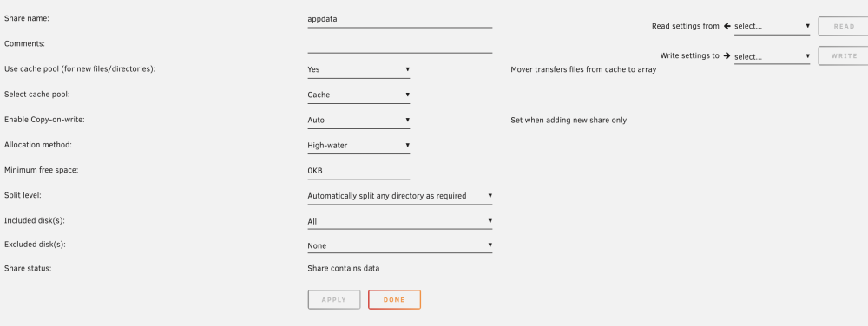Open the Select cache pool dropdown showing Cache
Image resolution: width=868 pixels, height=326 pixels.
[x=358, y=95]
